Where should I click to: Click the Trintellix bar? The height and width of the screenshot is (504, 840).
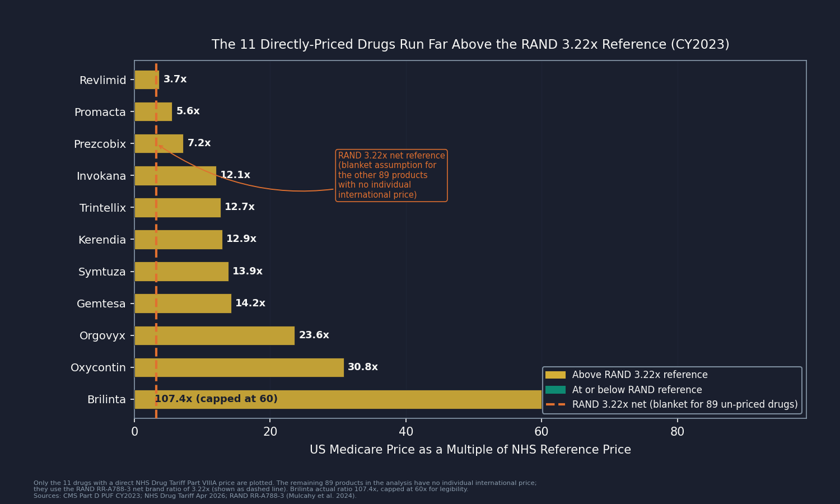178,208
